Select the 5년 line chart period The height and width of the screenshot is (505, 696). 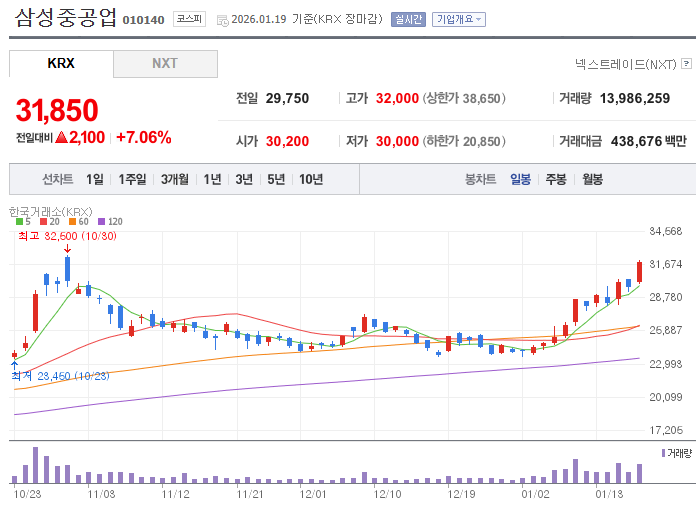pos(276,179)
